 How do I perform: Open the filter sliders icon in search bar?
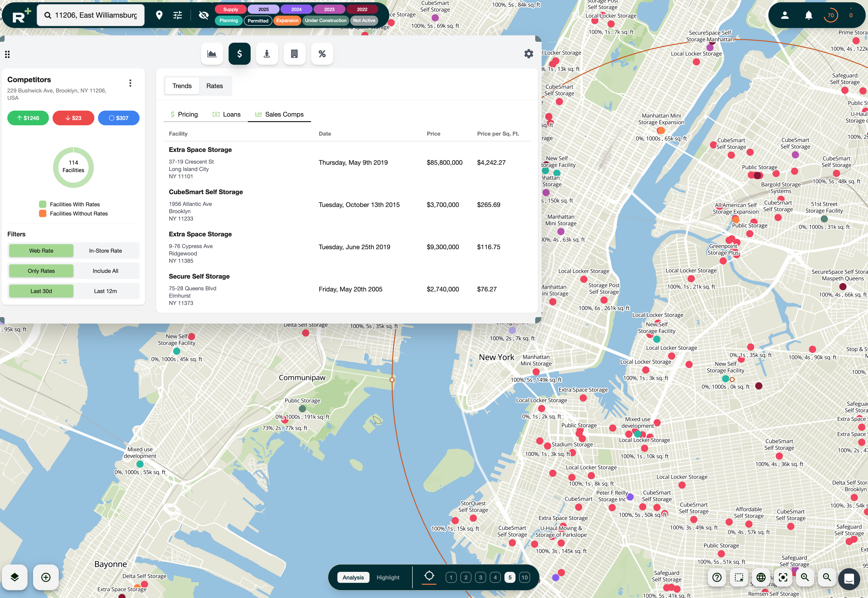178,15
